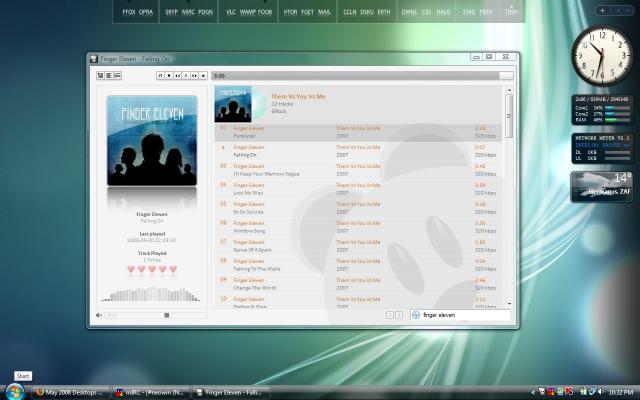Click the large Finger Eleven album cover
The height and width of the screenshot is (400, 640).
click(152, 140)
